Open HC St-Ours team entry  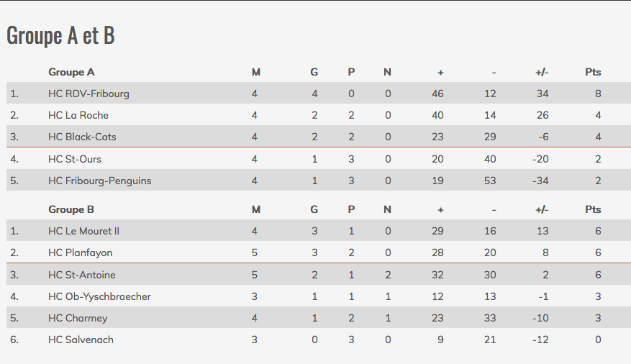point(75,159)
